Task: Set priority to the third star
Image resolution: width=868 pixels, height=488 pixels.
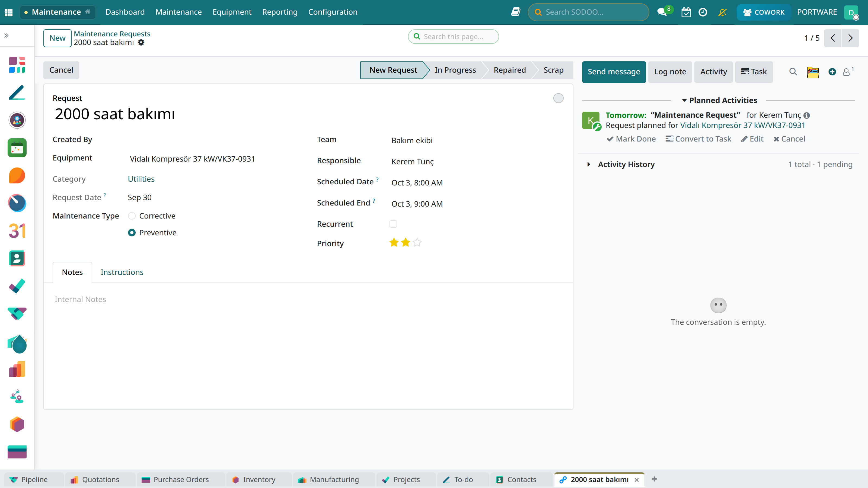Action: coord(417,242)
